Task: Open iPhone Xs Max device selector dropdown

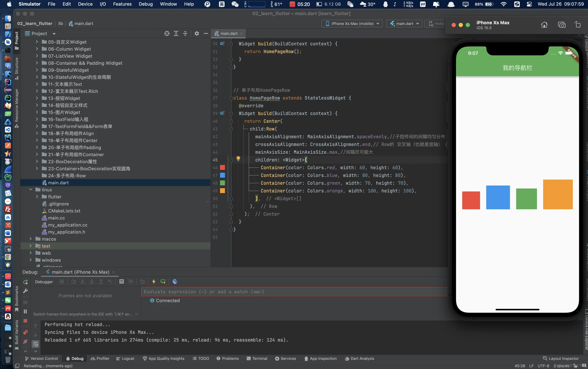Action: click(352, 24)
